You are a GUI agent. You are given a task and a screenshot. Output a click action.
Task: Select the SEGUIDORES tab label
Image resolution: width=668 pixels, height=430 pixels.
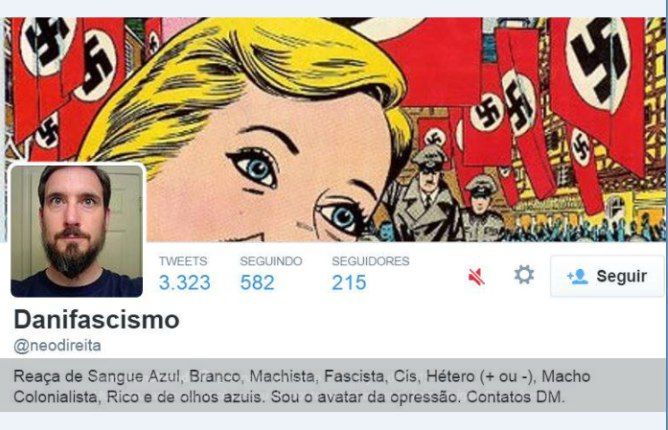point(371,261)
